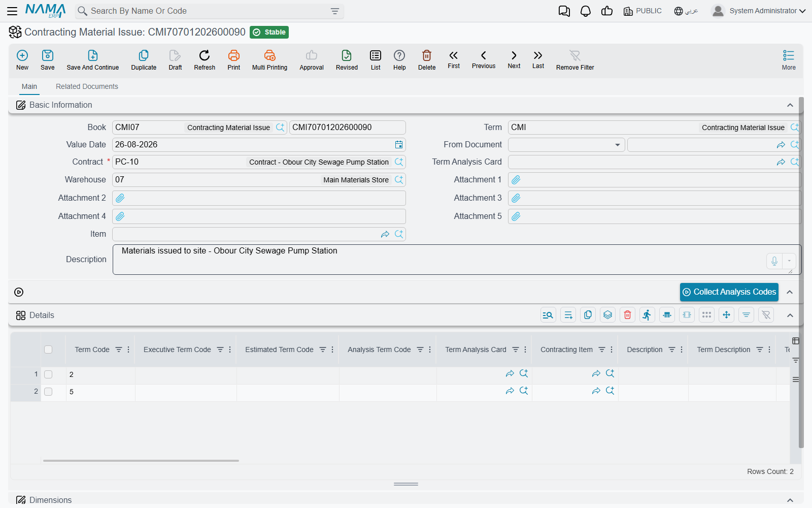Viewport: 812px width, 508px height.
Task: Switch to the Main tab
Action: coord(29,86)
